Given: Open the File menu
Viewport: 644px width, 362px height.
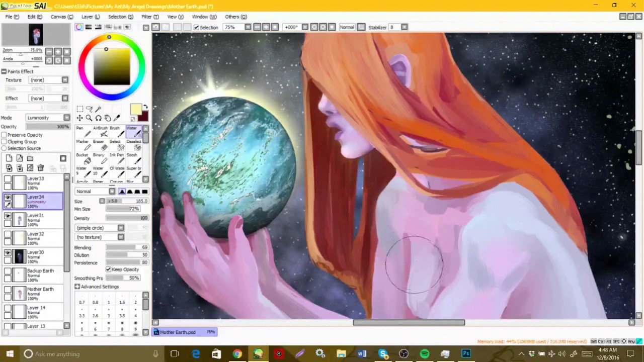Looking at the screenshot, I should click(x=12, y=17).
